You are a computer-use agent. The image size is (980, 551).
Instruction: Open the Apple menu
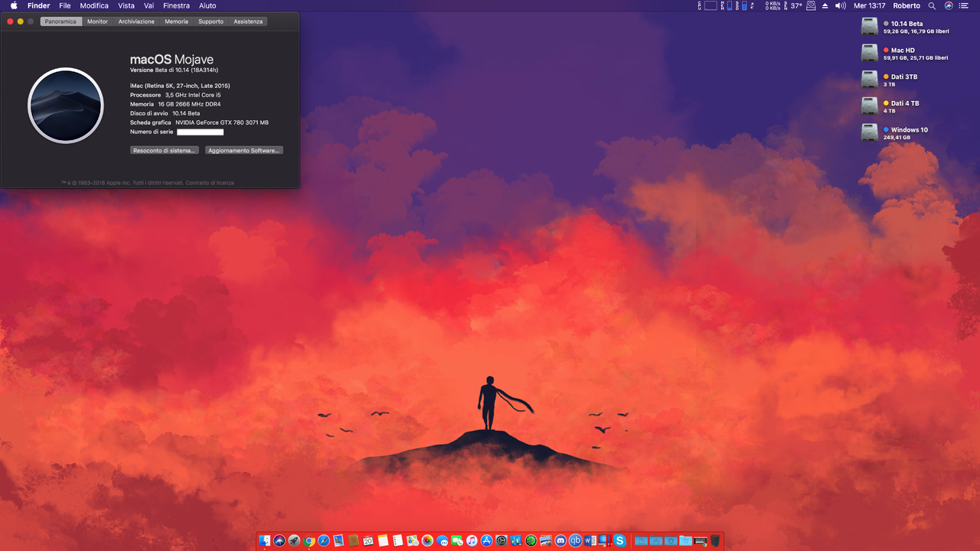pos(13,5)
